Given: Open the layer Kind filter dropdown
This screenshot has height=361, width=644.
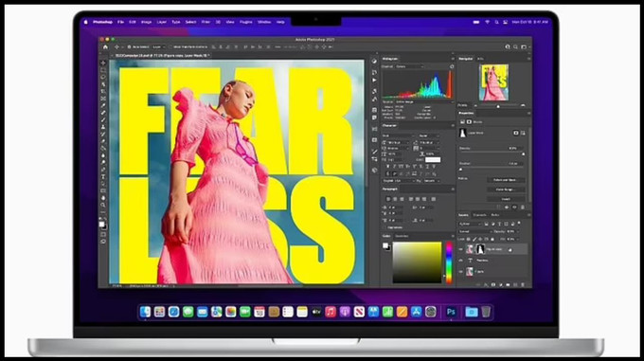Looking at the screenshot, I should (x=470, y=224).
